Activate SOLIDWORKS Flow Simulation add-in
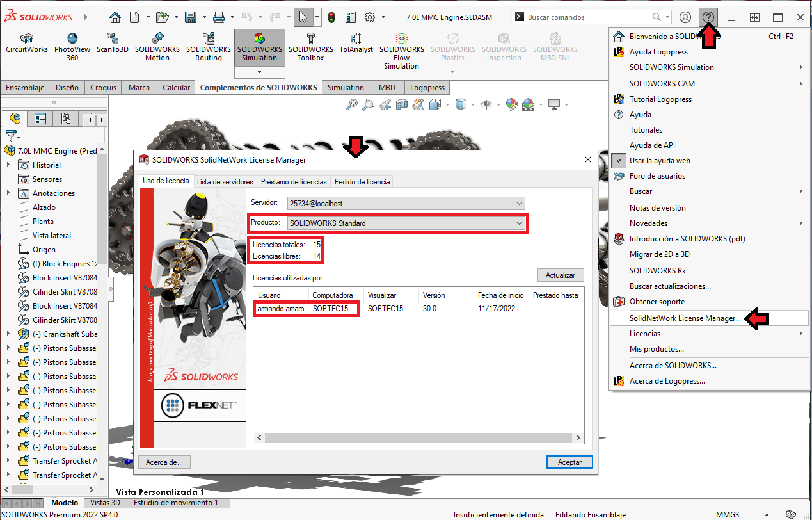The width and height of the screenshot is (812, 520). coord(402,51)
